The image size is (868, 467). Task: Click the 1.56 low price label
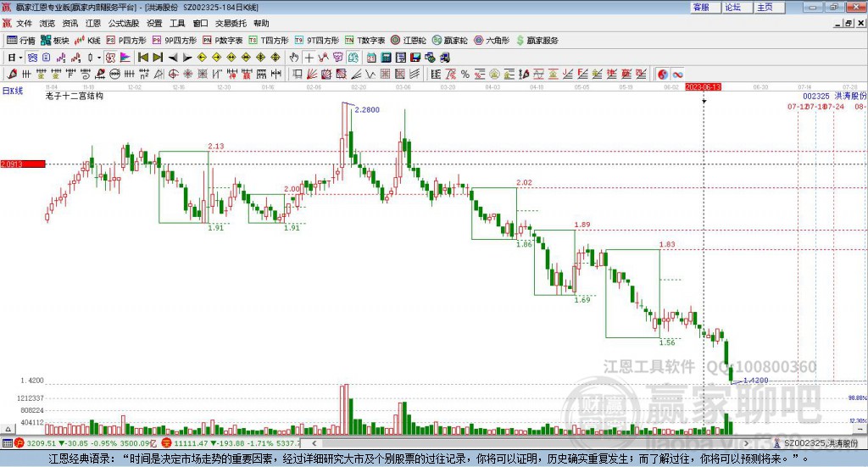point(667,342)
